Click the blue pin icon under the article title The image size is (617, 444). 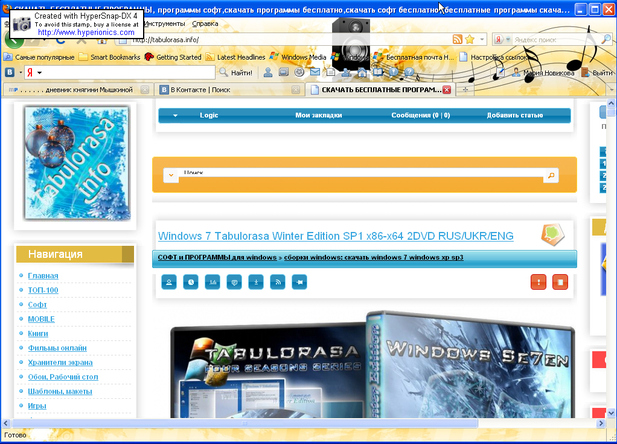(299, 282)
